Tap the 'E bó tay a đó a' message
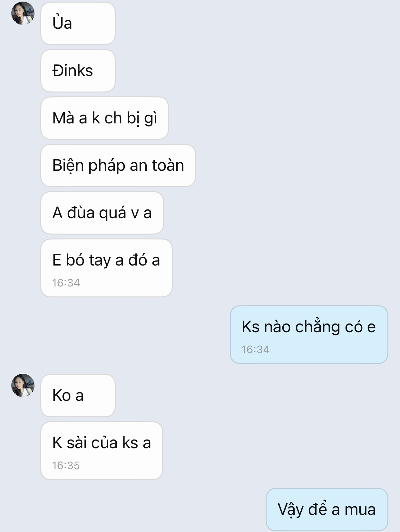This screenshot has height=532, width=400. [x=106, y=268]
